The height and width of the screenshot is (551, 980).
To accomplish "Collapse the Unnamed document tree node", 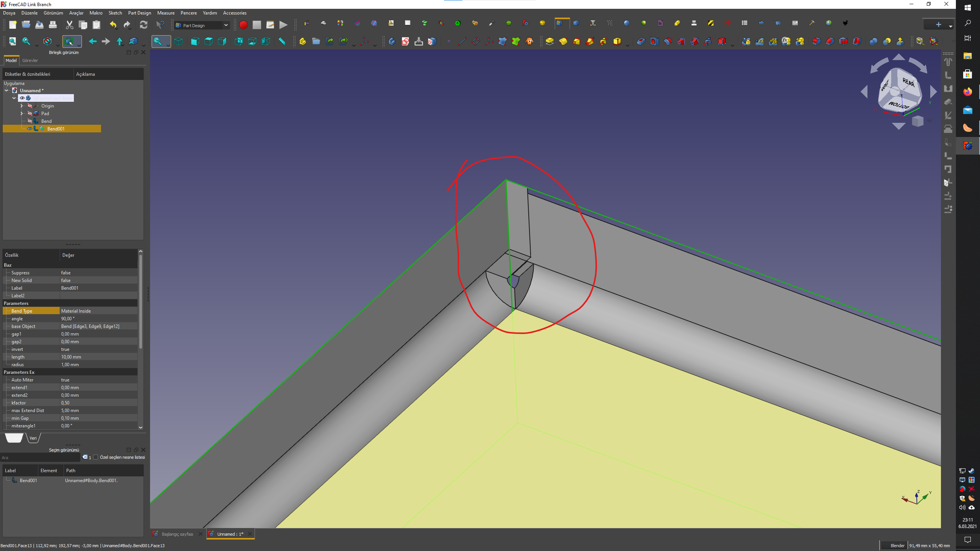I will (7, 91).
